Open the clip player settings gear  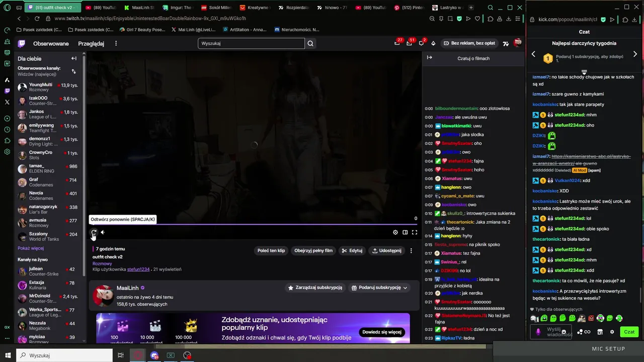pos(395,232)
